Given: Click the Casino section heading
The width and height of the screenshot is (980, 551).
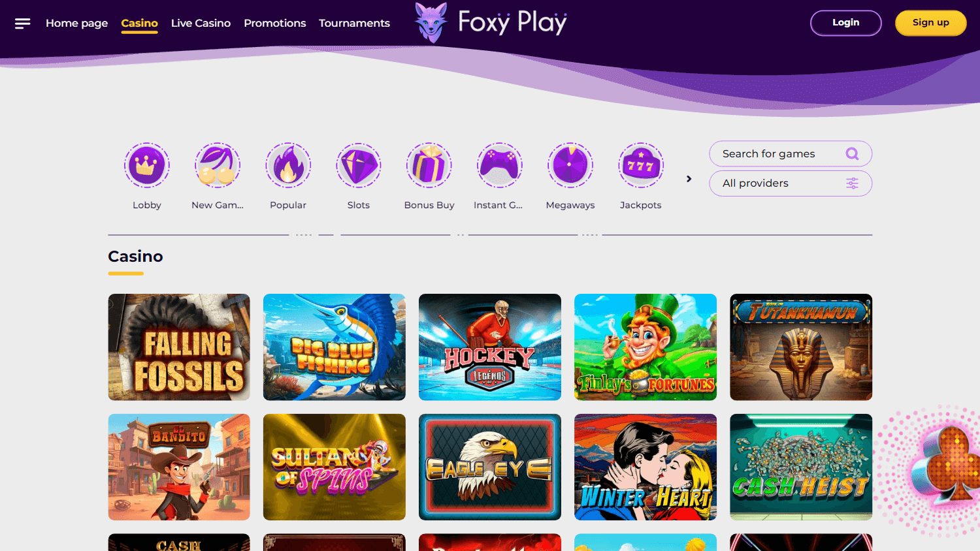Looking at the screenshot, I should point(135,257).
